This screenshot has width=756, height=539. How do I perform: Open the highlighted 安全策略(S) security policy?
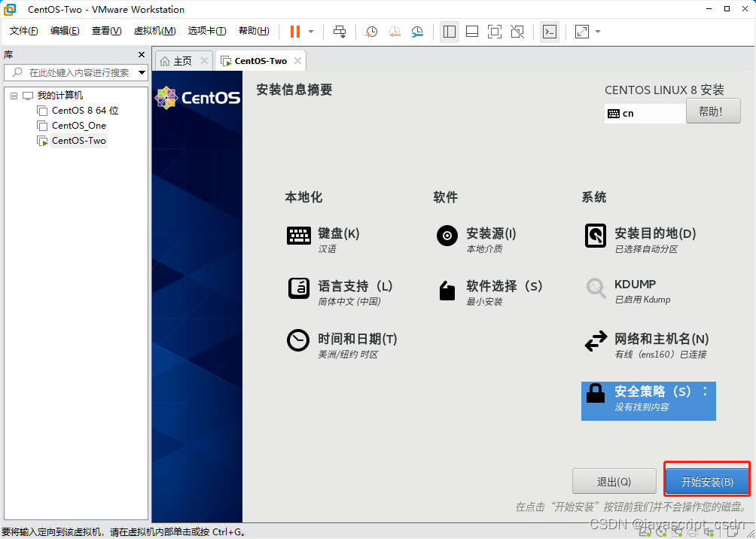648,401
